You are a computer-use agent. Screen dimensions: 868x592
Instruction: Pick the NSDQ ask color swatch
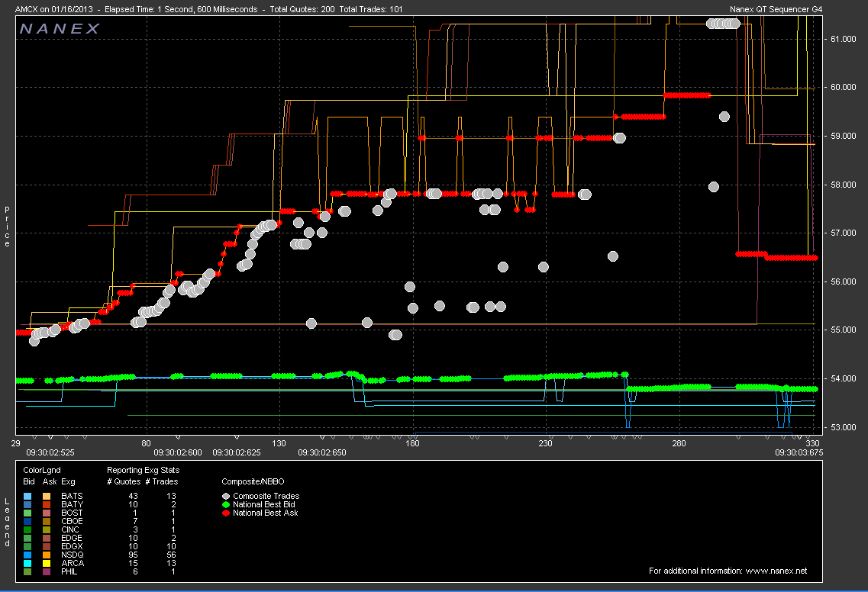tap(47, 555)
